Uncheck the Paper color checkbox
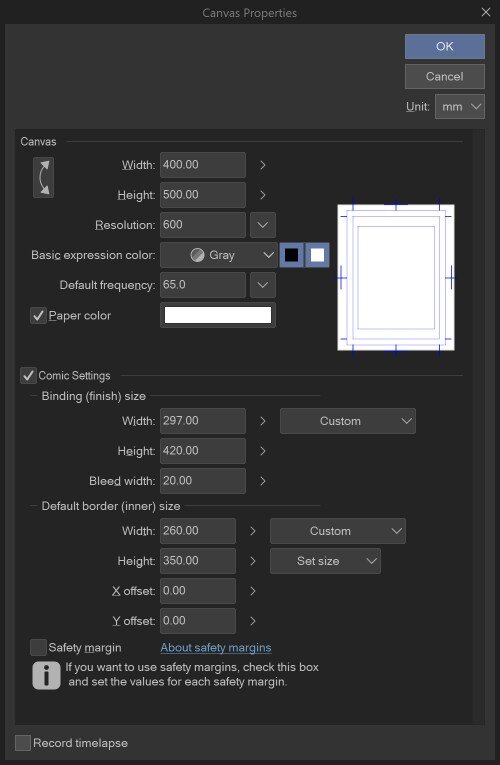The width and height of the screenshot is (500, 765). tap(38, 316)
